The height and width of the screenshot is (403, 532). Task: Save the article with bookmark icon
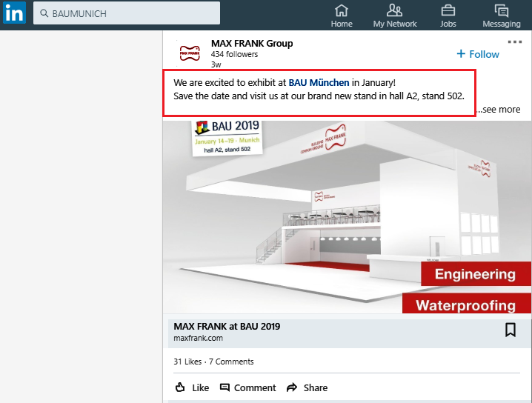pos(511,330)
